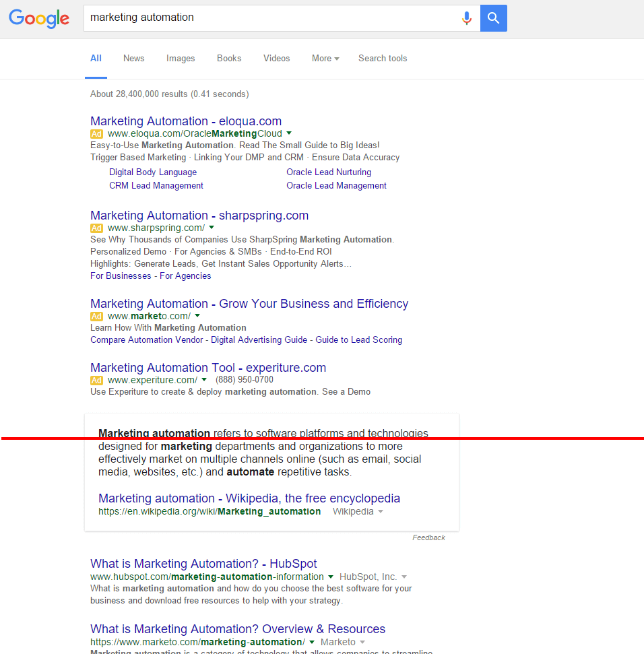Expand the hubspot.com URL green arrow
The image size is (644, 654).
tap(331, 577)
